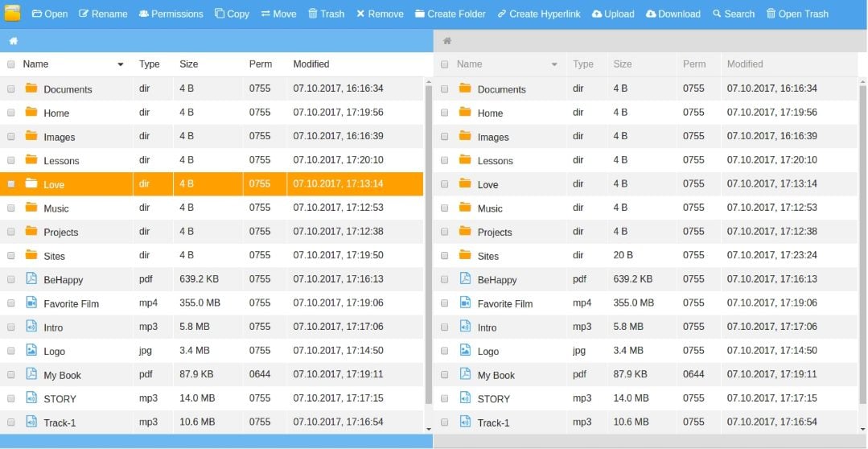The width and height of the screenshot is (868, 449).
Task: Click the Documents folder icon in left panel
Action: coord(31,88)
